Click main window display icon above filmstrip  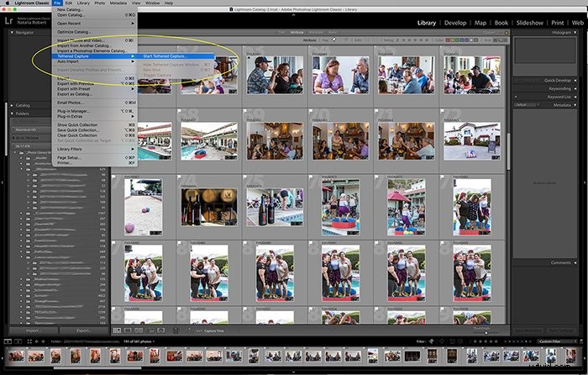8,341
